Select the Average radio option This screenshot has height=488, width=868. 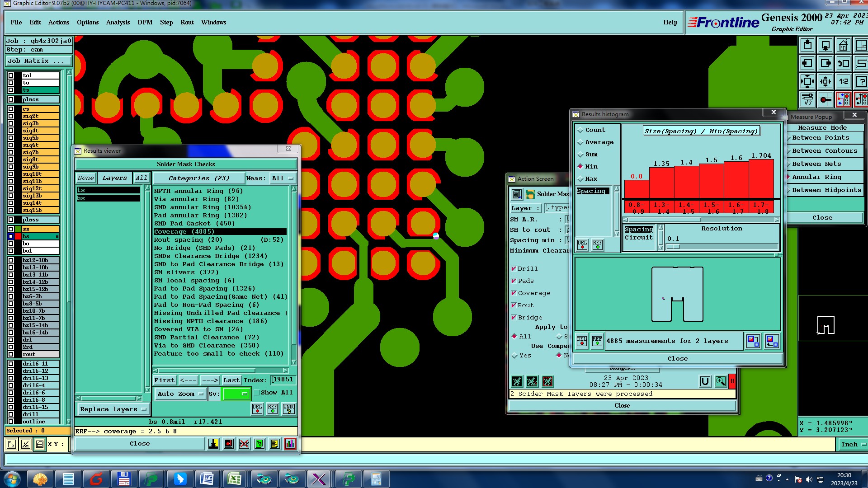coord(580,142)
